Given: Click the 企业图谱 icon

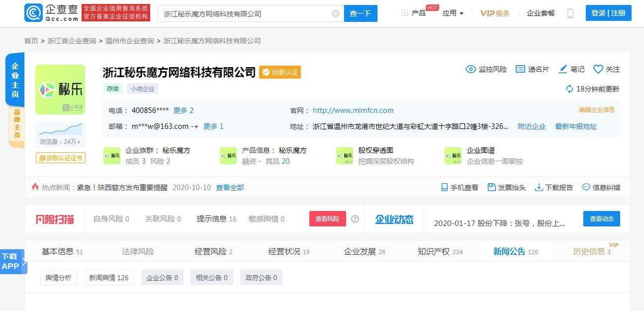Looking at the screenshot, I should 453,155.
